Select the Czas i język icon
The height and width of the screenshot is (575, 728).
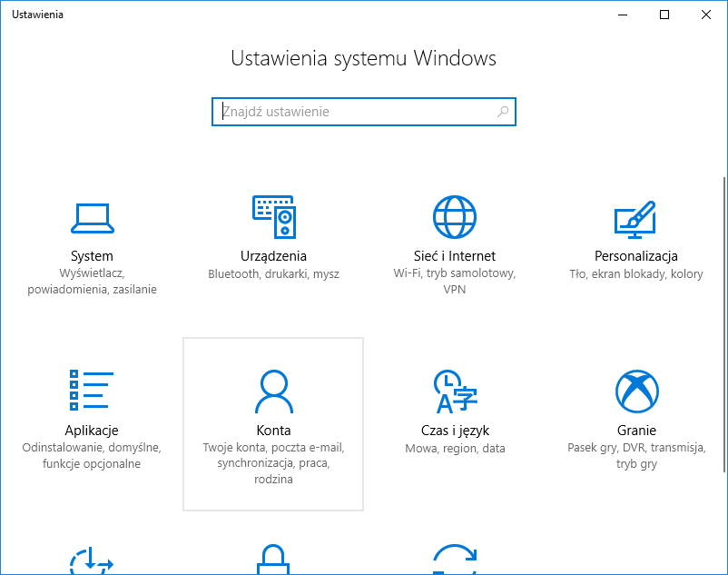point(455,391)
